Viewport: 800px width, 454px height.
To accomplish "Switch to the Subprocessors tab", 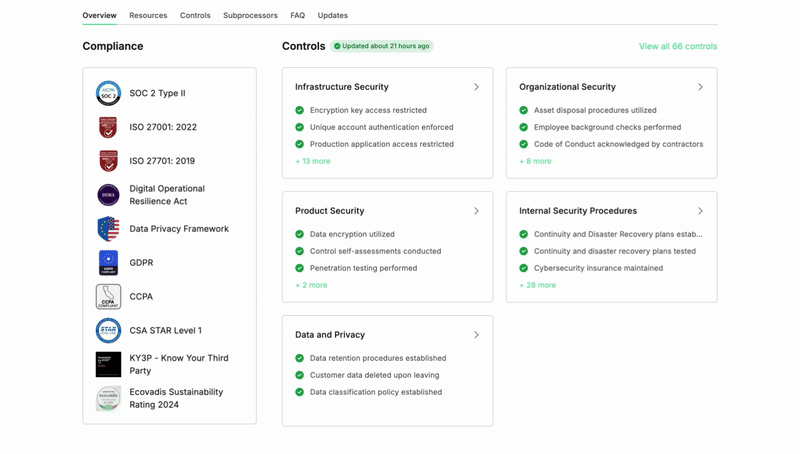I will pos(250,16).
